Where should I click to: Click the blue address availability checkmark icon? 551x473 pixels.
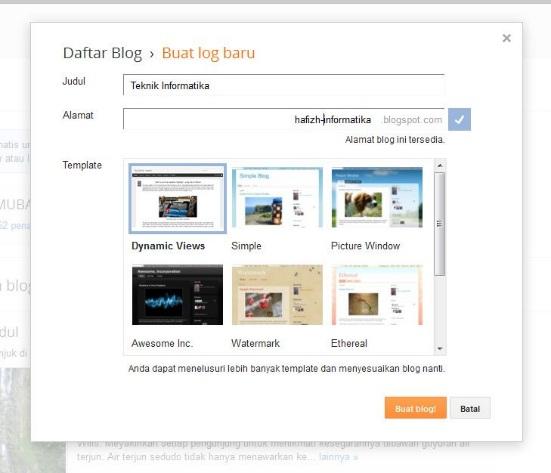pyautogui.click(x=459, y=119)
